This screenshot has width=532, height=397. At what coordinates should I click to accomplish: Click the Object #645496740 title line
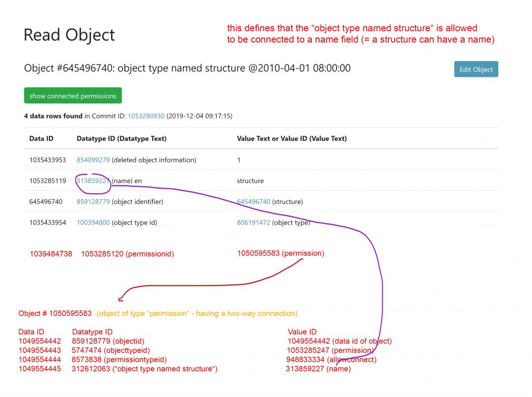(187, 68)
